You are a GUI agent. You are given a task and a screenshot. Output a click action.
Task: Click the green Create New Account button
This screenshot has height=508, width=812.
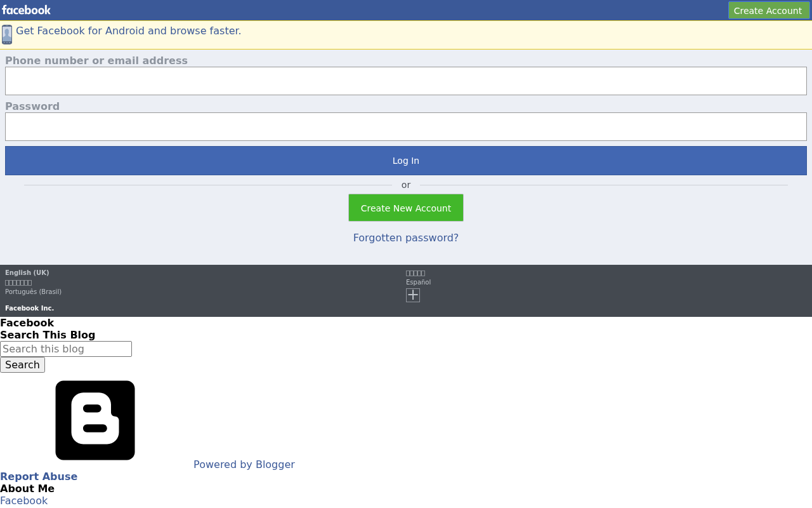(x=406, y=208)
